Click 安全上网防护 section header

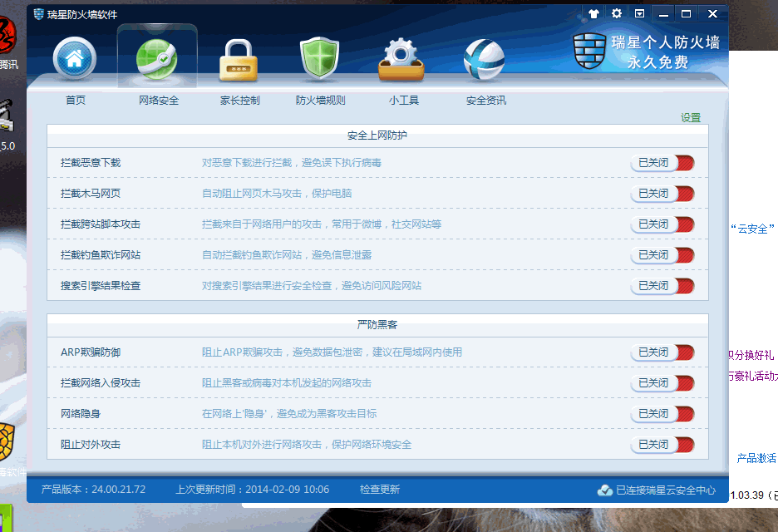(377, 135)
